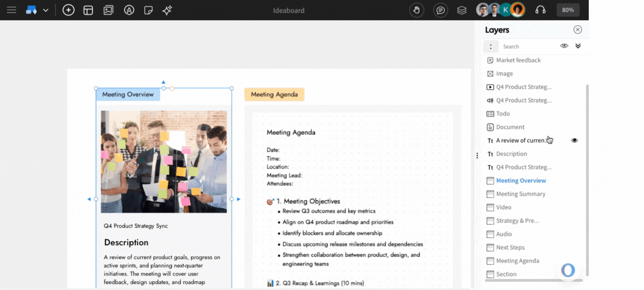Toggle the stacked layers panel icon
Screen dimensions: 644x290
[462, 10]
